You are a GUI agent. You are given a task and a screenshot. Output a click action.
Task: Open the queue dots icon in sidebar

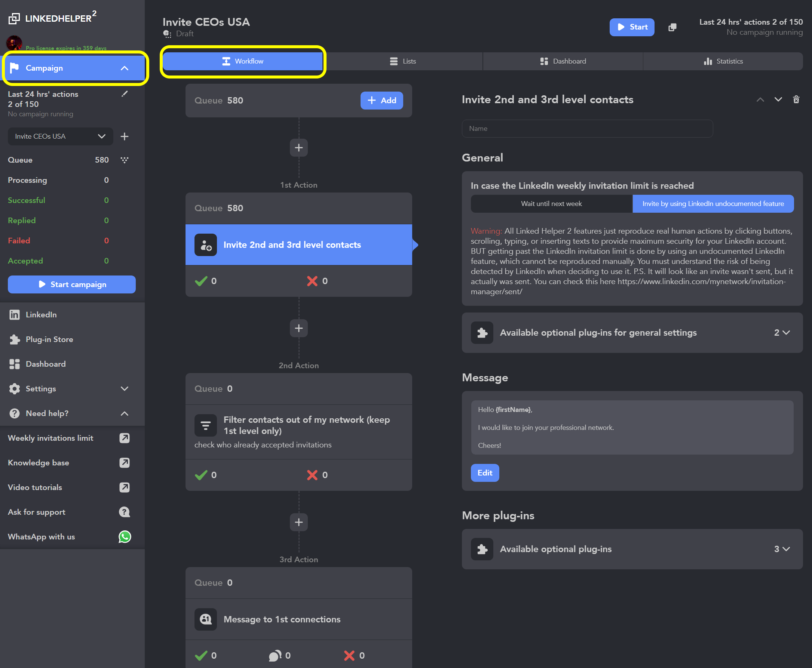124,160
